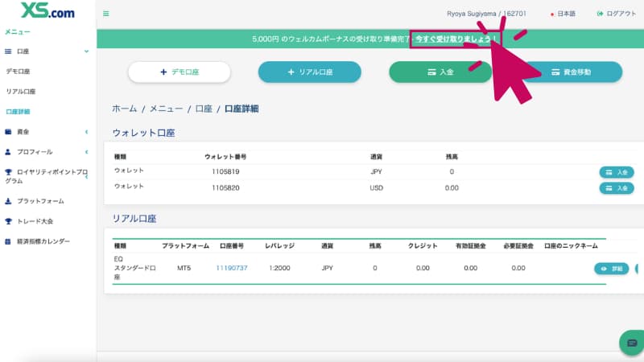The height and width of the screenshot is (362, 644).
Task: Click the ウォレット番号 column header
Action: (x=225, y=157)
